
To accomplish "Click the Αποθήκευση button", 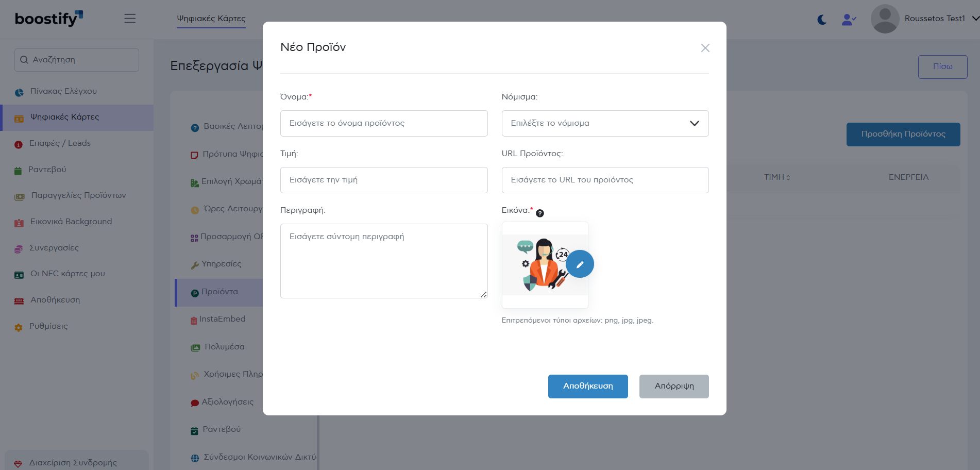I will 587,386.
